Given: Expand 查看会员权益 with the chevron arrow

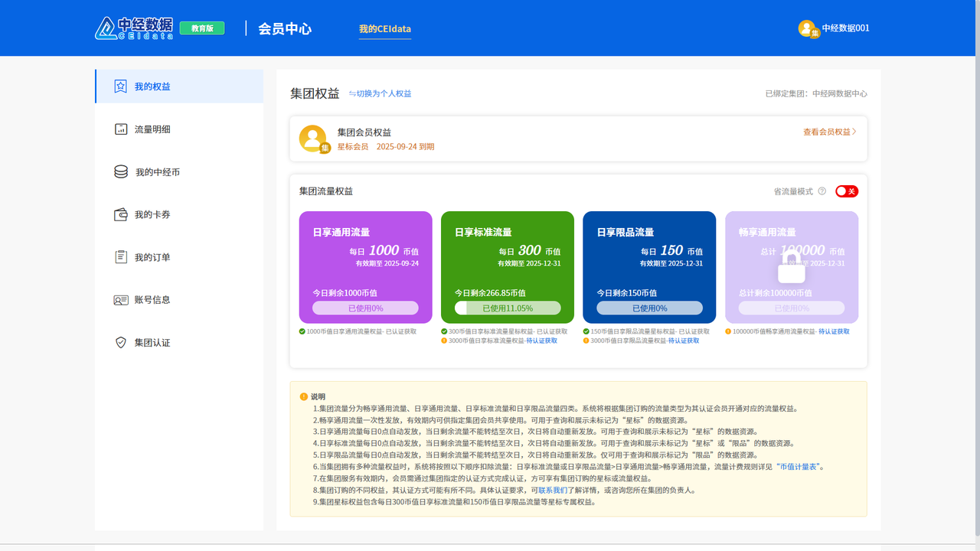Looking at the screenshot, I should (854, 132).
